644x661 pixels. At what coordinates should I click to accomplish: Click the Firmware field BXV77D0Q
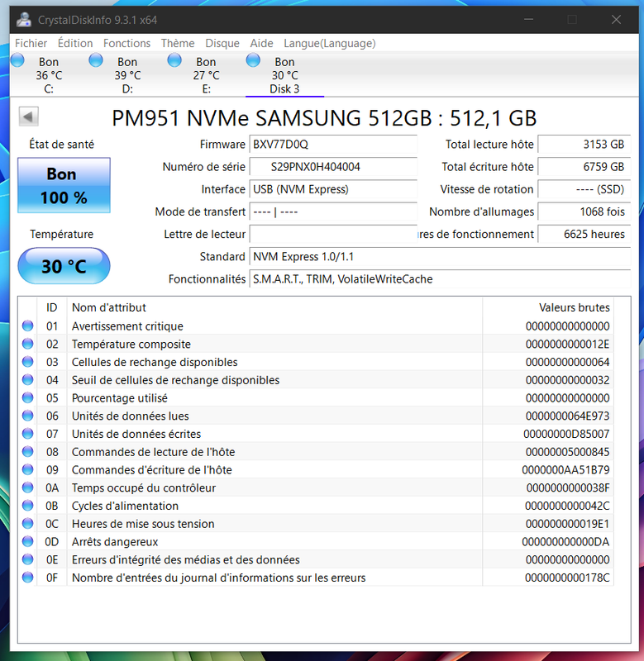(333, 144)
